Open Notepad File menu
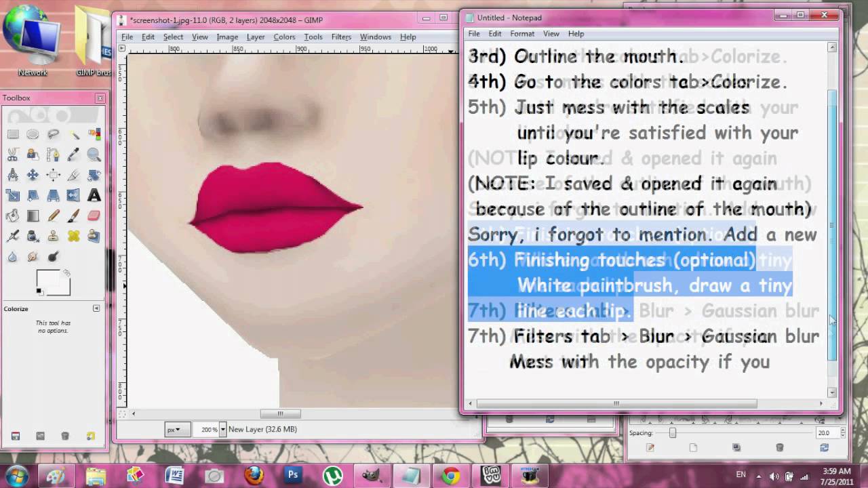The height and width of the screenshot is (488, 868). pos(474,33)
